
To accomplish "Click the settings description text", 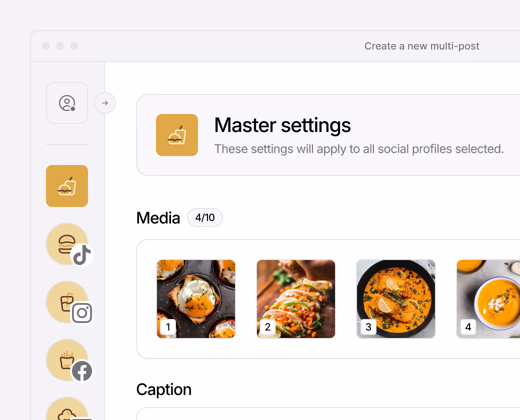I will 359,149.
